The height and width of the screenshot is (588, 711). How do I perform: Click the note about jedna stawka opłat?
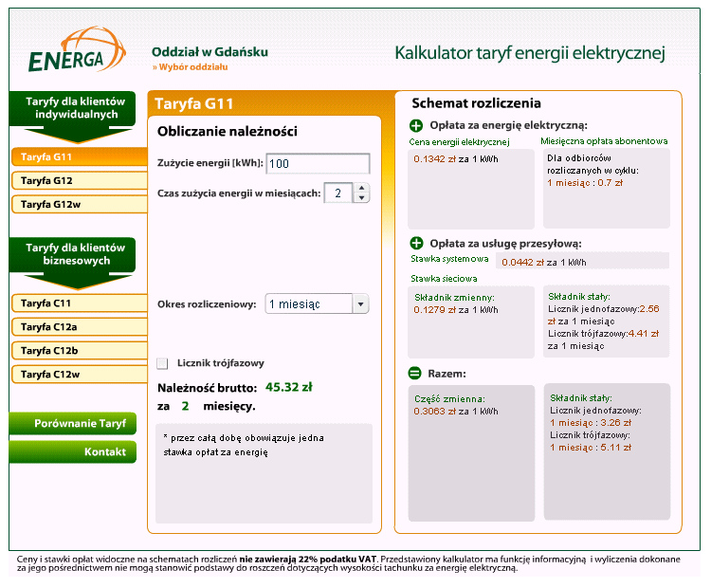coord(244,445)
